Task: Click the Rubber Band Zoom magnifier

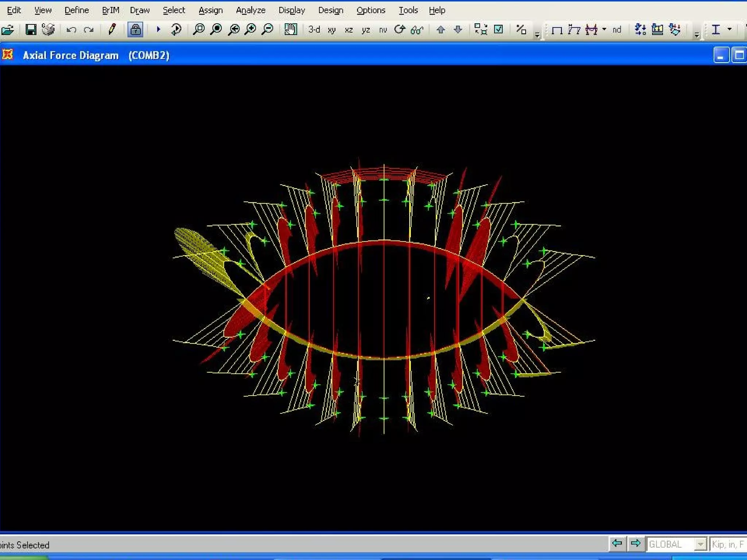Action: click(x=199, y=29)
